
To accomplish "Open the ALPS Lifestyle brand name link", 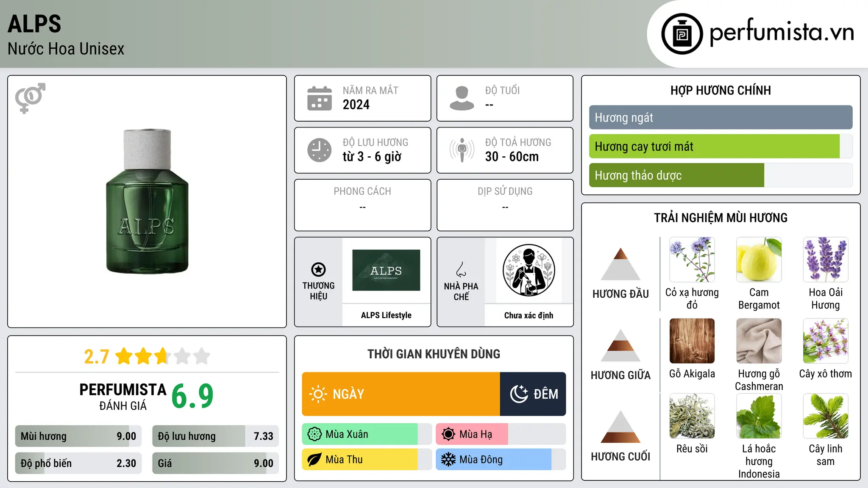I will (x=386, y=315).
